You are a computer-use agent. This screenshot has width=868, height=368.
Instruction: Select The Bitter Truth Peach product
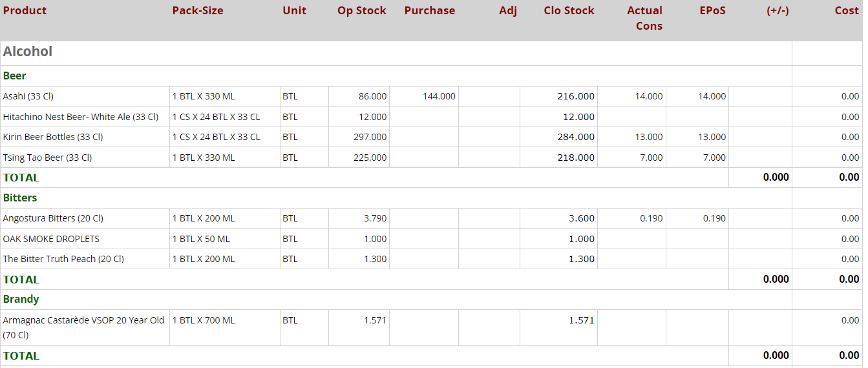click(63, 259)
